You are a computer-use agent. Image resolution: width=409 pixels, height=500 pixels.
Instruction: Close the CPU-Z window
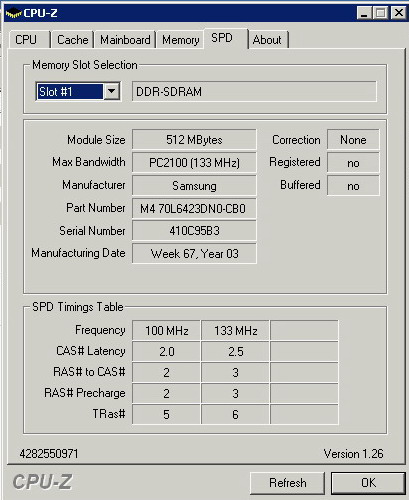398,13
